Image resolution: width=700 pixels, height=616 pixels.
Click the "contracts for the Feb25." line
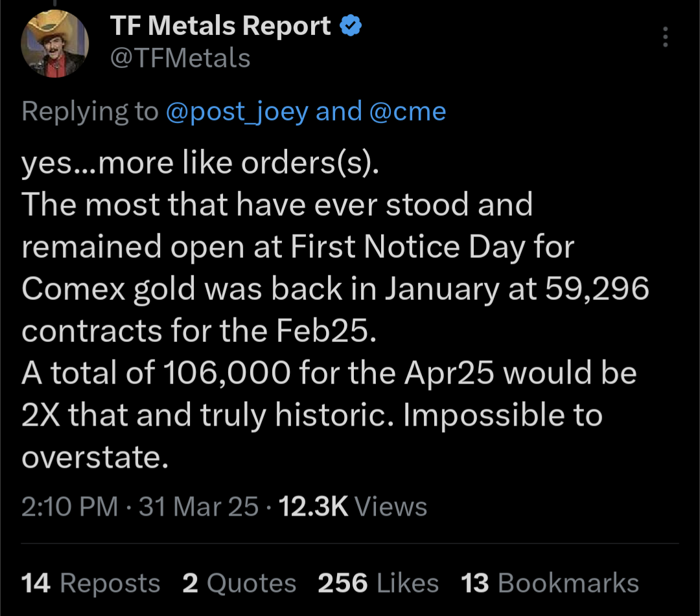coord(198,332)
